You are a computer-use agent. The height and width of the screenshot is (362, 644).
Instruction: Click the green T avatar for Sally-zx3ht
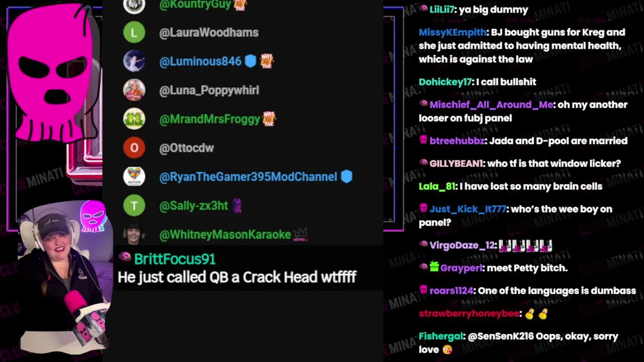pos(134,206)
